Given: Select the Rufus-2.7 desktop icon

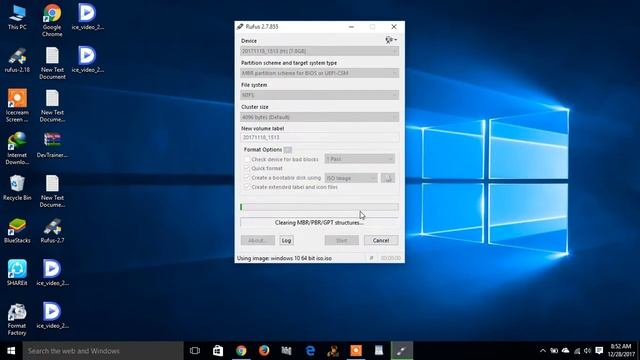Looking at the screenshot, I should click(52, 231).
